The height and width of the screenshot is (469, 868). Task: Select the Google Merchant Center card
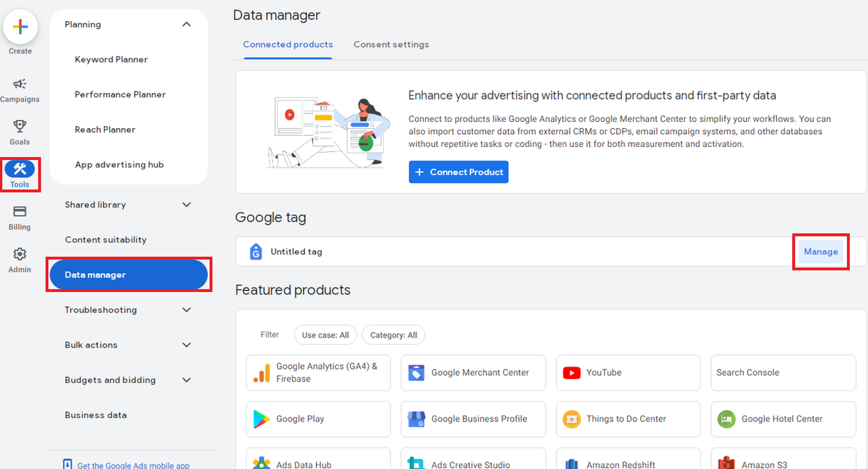pos(473,373)
